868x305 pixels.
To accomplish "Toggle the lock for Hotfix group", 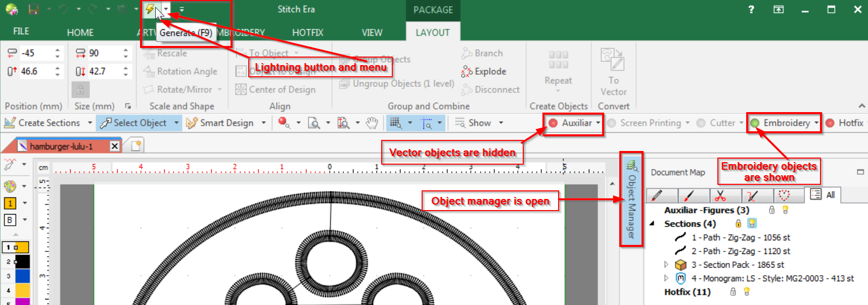I will coord(733,292).
